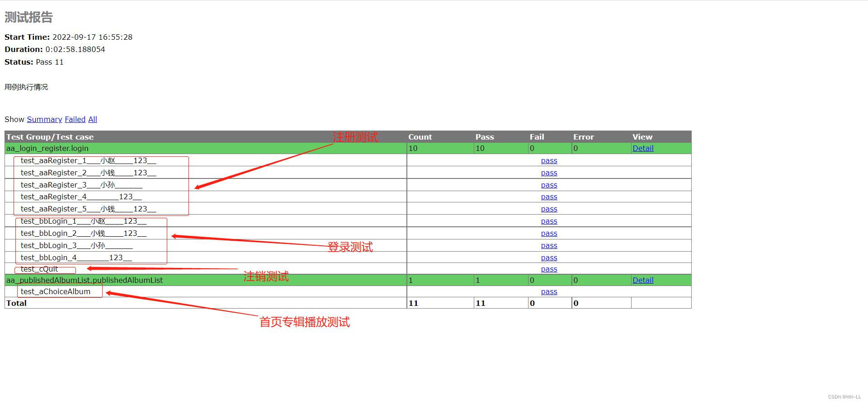Click the Duration value 0:02:58.188054

(x=75, y=49)
